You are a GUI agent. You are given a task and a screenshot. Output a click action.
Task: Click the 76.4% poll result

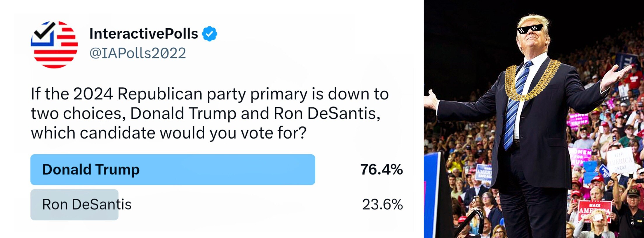click(381, 170)
